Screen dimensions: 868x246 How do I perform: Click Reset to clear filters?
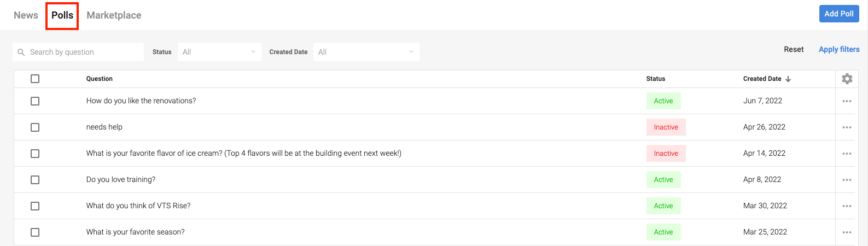pos(794,49)
